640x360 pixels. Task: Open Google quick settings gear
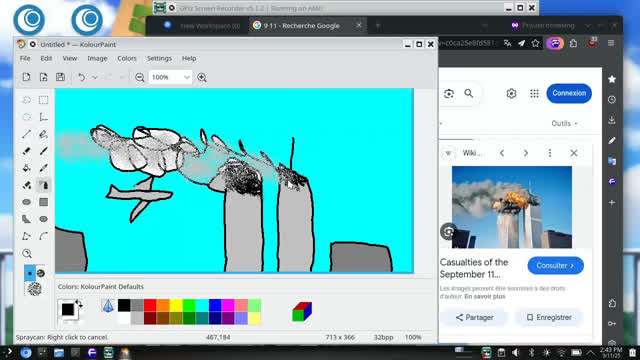511,93
